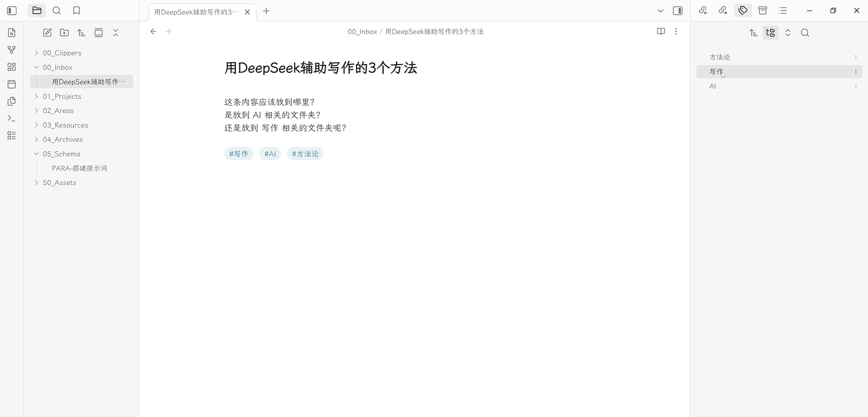868x417 pixels.
Task: Switch to the 用DeepSeek辅助写作的3… tab
Action: tap(196, 12)
